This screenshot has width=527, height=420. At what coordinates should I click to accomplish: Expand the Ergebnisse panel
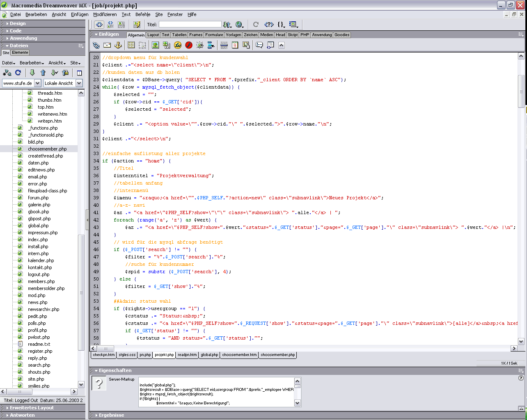[111, 415]
